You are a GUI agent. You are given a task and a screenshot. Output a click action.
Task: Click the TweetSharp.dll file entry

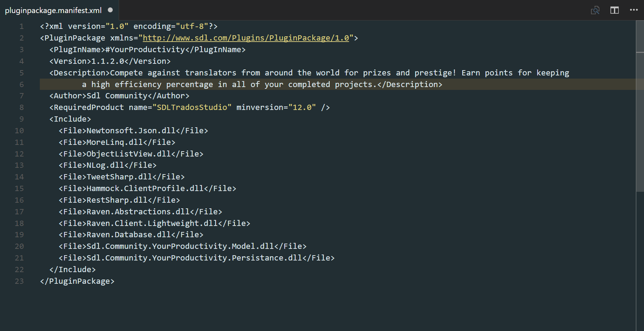coord(122,177)
